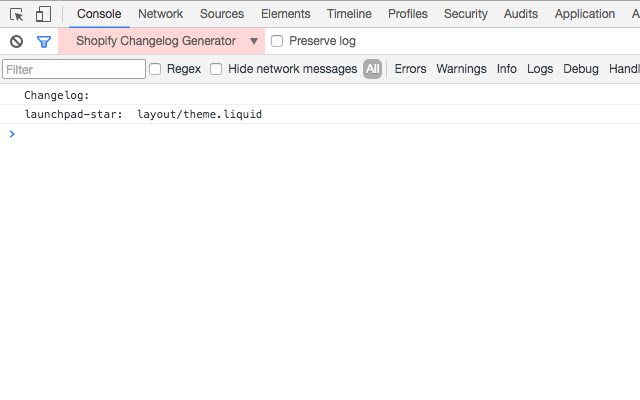Click the Filter text input field
Screen dimensions: 640x400
[x=74, y=69]
